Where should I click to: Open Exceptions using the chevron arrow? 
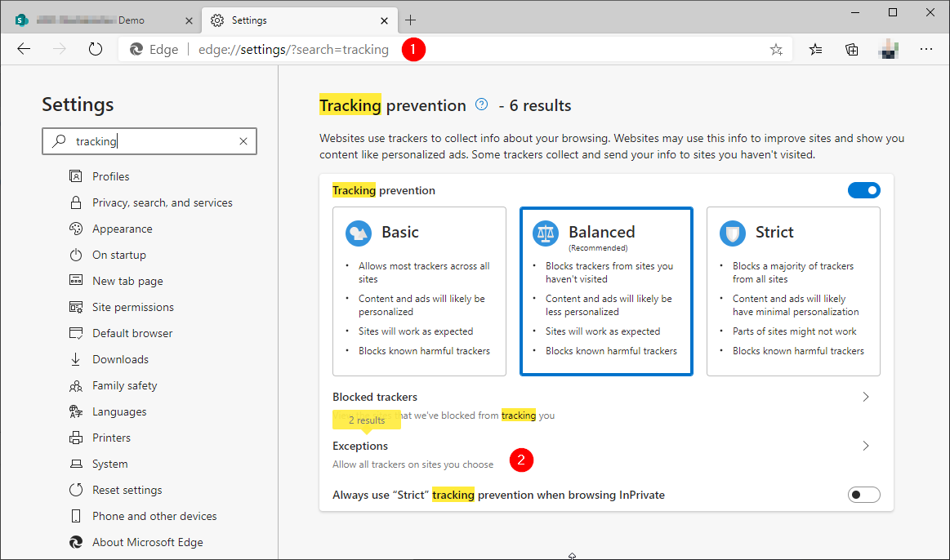pyautogui.click(x=866, y=446)
